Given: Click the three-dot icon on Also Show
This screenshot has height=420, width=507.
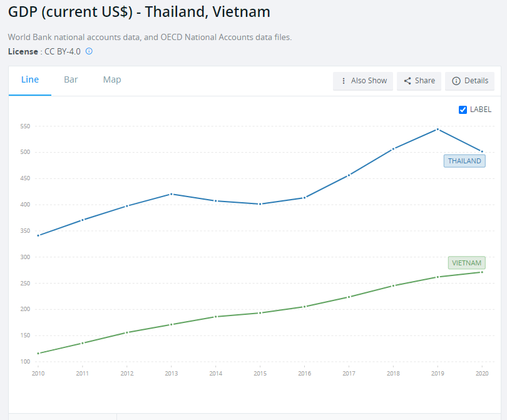Looking at the screenshot, I should point(344,81).
